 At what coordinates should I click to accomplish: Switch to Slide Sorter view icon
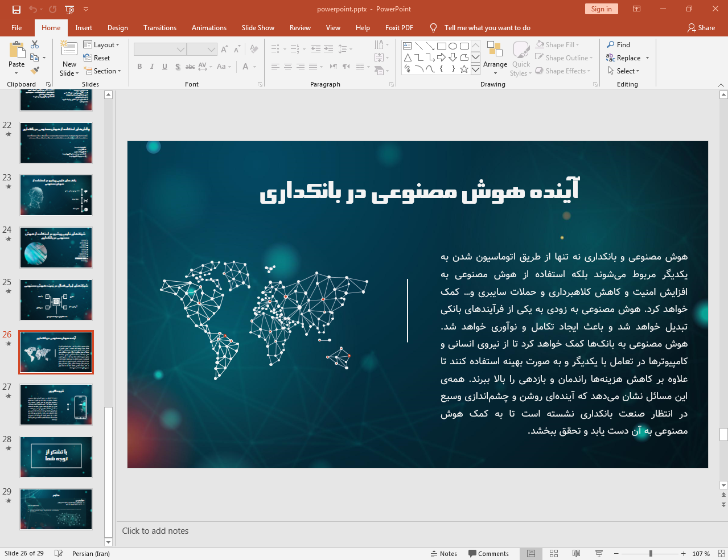(x=553, y=553)
